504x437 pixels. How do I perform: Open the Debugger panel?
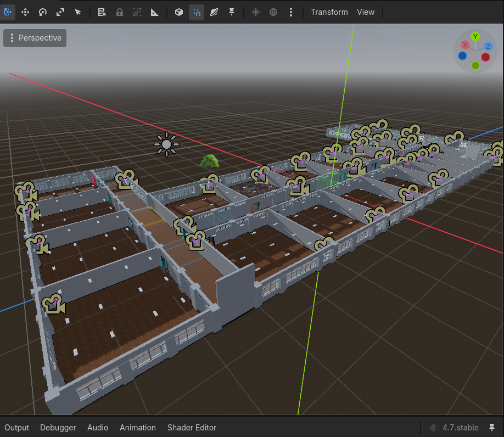(x=58, y=428)
